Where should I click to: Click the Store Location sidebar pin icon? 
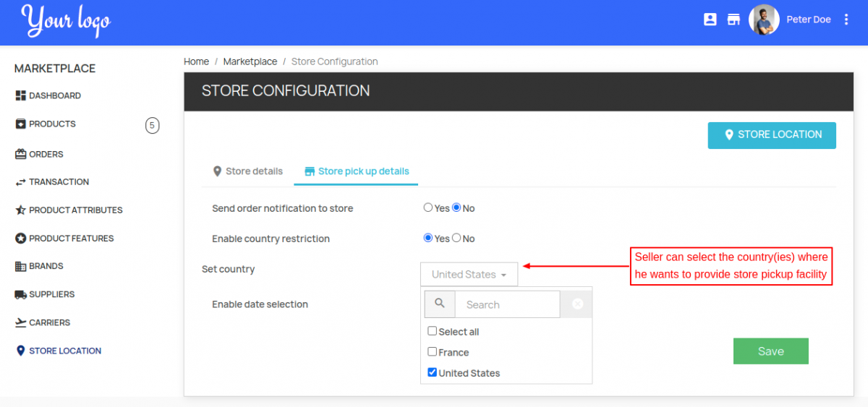point(20,351)
